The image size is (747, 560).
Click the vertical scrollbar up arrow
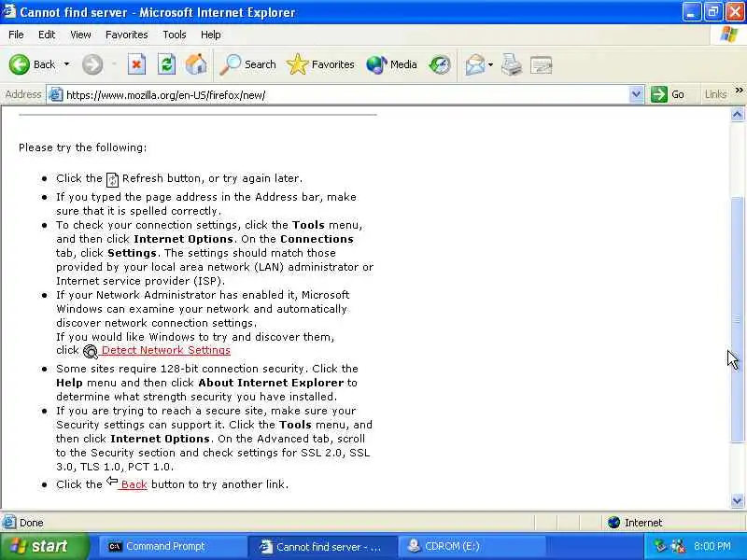(x=737, y=114)
